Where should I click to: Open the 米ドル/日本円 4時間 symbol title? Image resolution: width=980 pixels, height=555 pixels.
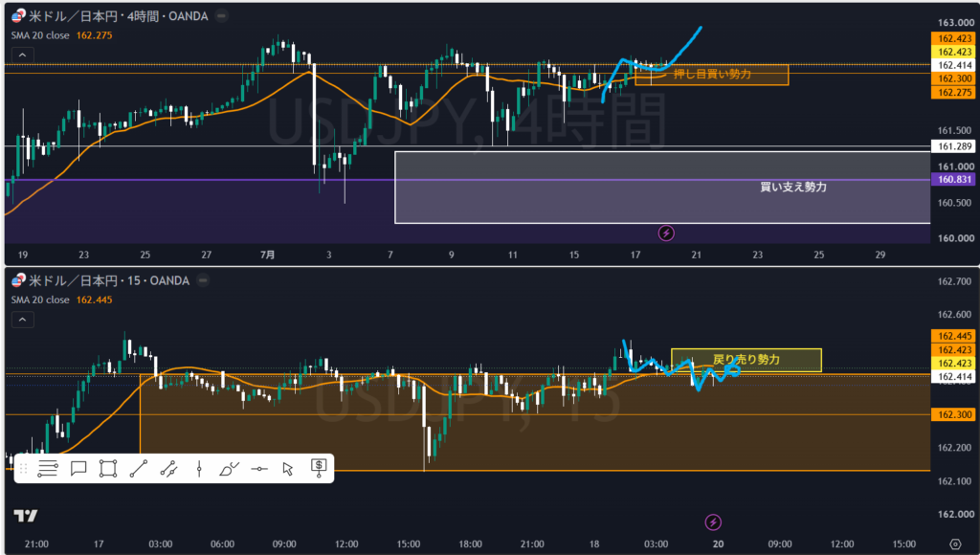point(118,16)
